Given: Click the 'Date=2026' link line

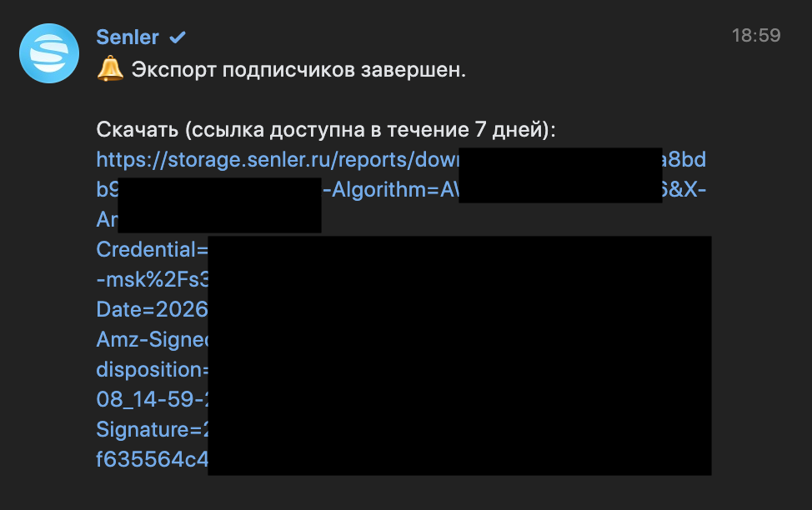Looking at the screenshot, I should tap(153, 310).
